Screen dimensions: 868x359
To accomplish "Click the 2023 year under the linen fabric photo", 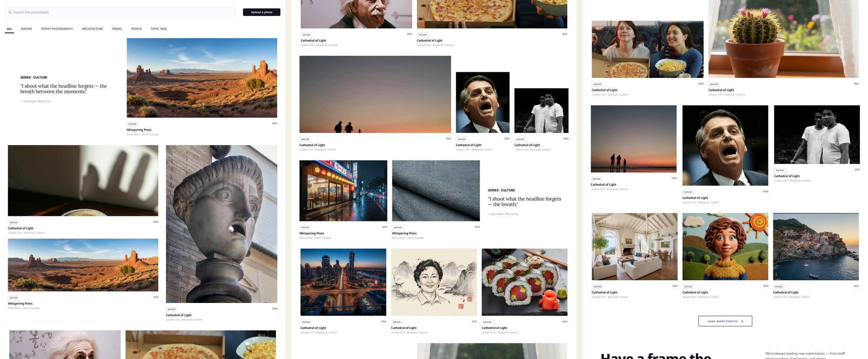I will click(477, 227).
